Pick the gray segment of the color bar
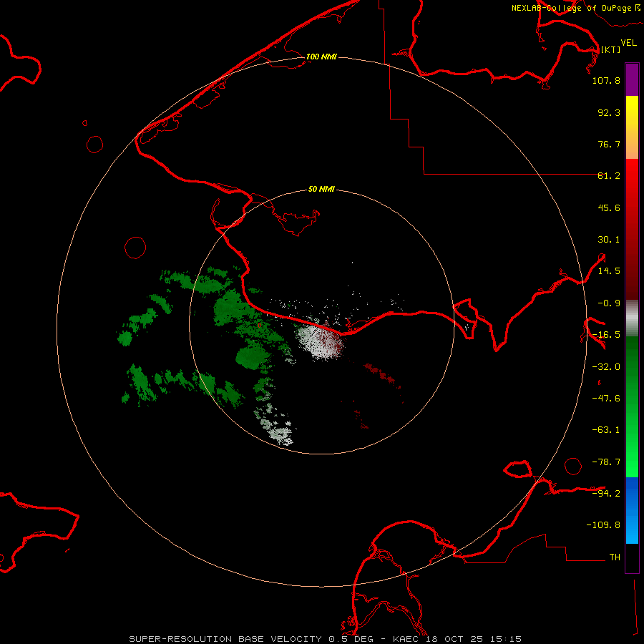 (632, 318)
